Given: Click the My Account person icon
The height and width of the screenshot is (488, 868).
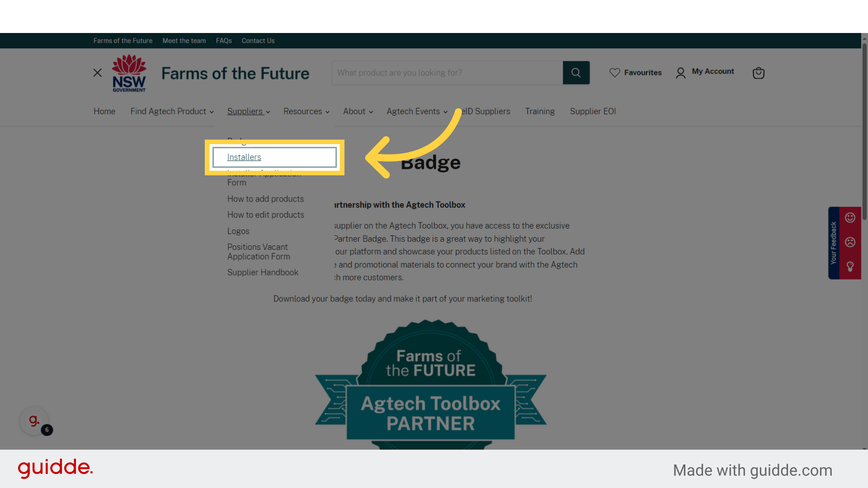Looking at the screenshot, I should [x=680, y=73].
